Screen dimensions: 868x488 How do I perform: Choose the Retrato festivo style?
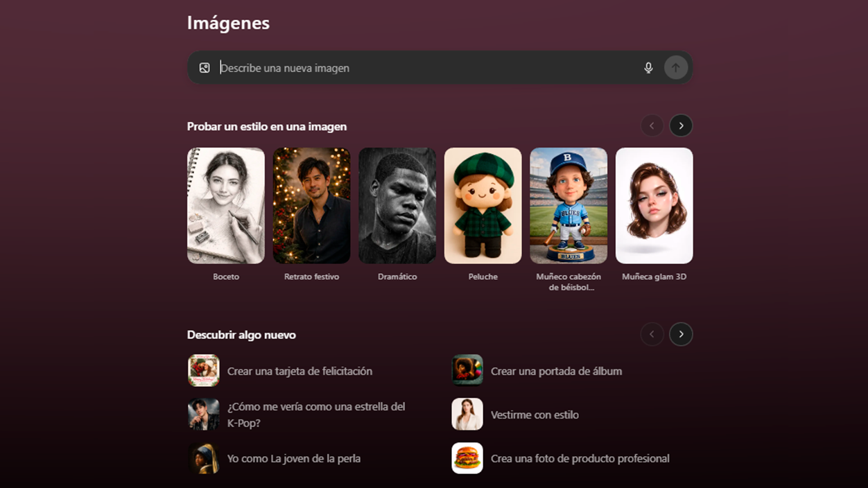tap(311, 206)
